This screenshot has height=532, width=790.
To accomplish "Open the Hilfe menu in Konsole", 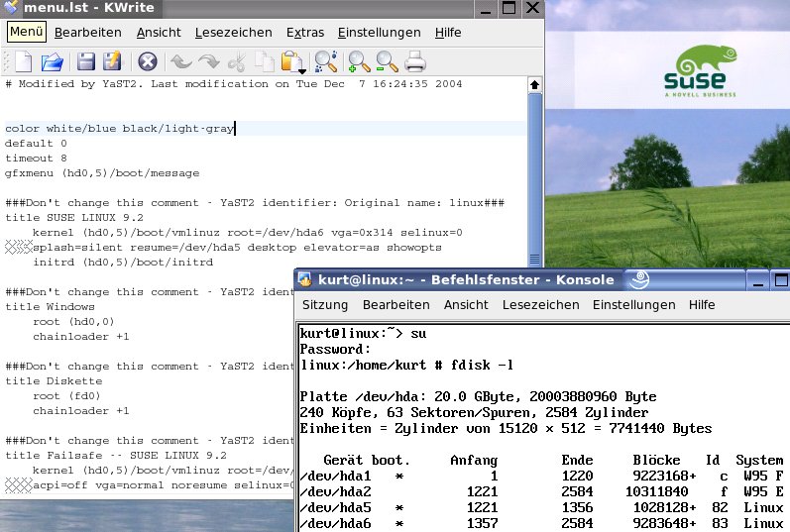I will tap(702, 305).
